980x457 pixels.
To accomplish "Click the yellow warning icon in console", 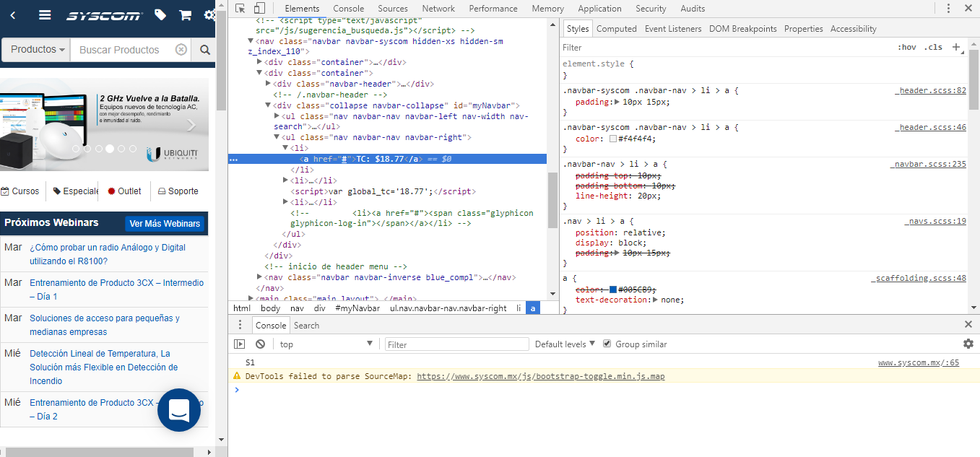I will [x=236, y=376].
